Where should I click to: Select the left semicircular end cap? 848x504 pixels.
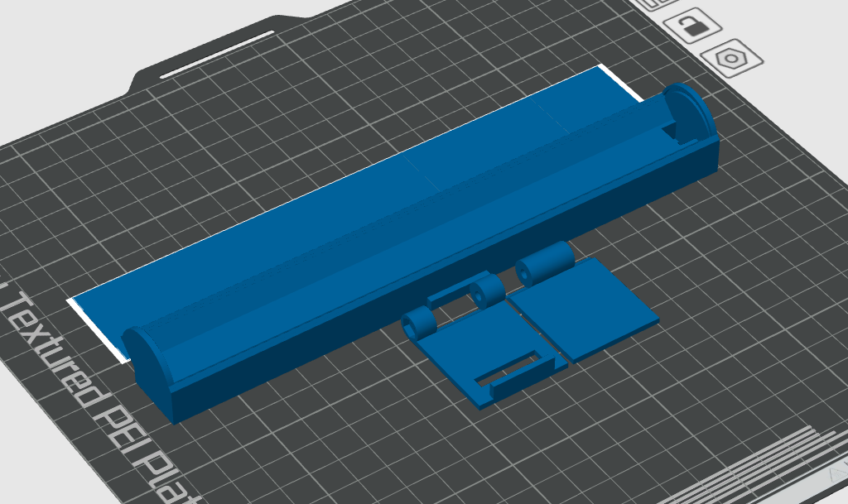[x=149, y=354]
